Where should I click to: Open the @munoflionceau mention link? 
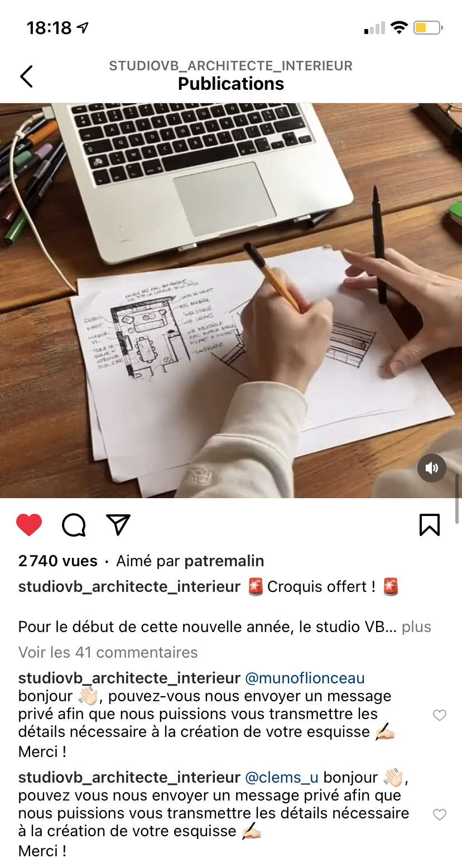click(x=305, y=678)
